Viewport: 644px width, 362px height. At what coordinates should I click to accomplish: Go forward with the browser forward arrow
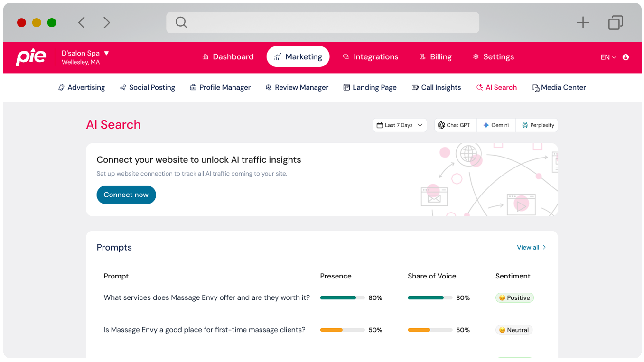pos(107,22)
